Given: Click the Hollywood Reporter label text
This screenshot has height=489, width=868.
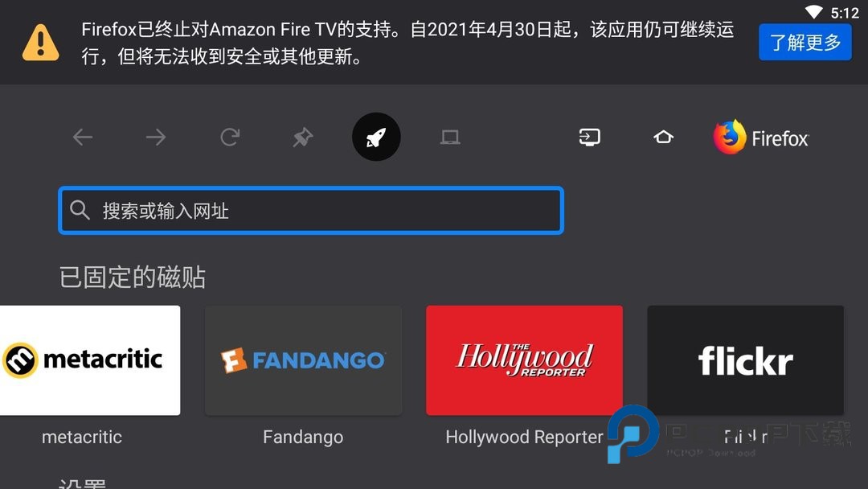Looking at the screenshot, I should [524, 437].
